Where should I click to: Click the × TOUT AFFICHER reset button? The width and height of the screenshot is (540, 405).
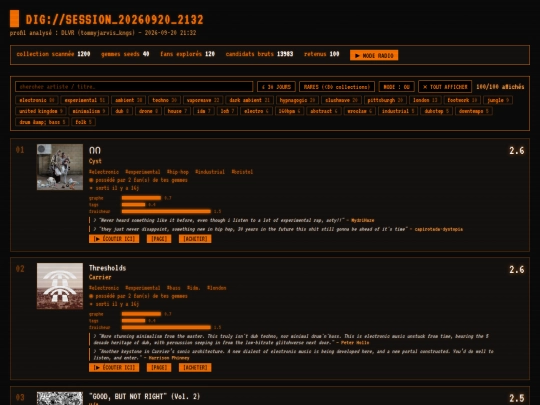pos(445,86)
